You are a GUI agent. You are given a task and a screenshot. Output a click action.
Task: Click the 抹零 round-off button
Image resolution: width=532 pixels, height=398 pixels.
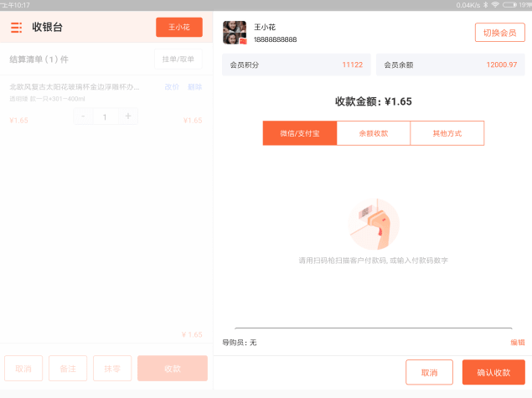112,369
